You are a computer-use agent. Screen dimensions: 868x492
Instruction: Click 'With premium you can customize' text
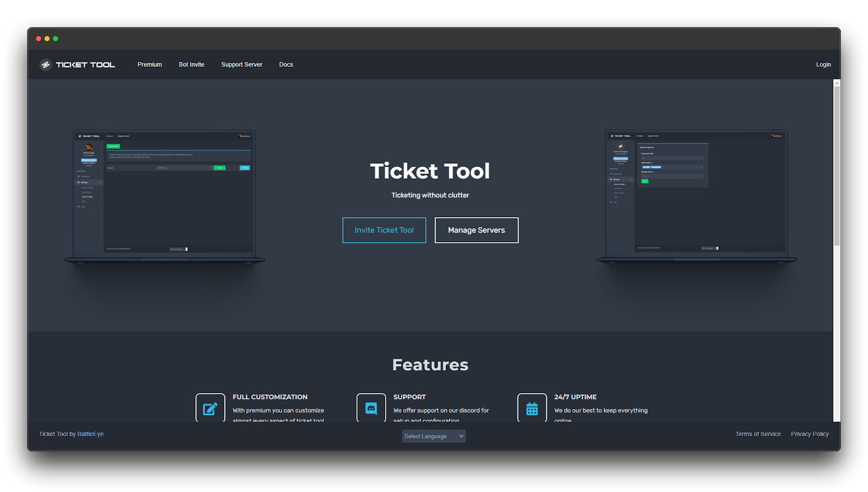pos(278,411)
